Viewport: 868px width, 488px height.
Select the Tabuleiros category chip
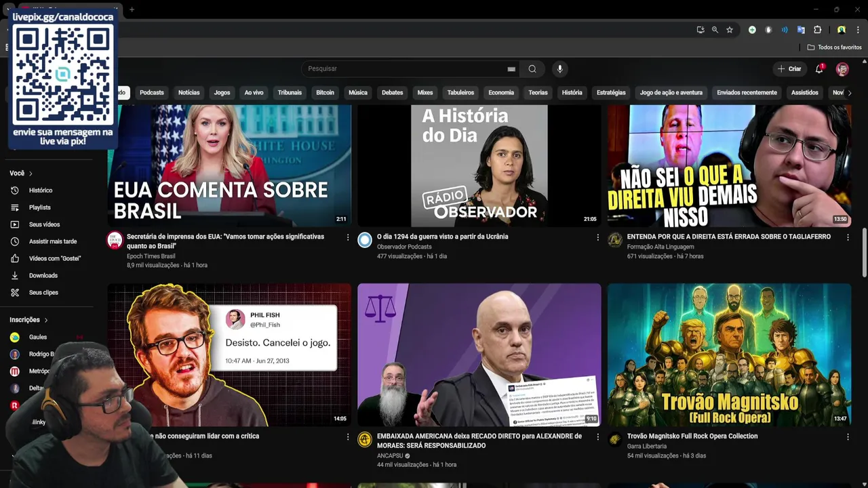pyautogui.click(x=460, y=93)
